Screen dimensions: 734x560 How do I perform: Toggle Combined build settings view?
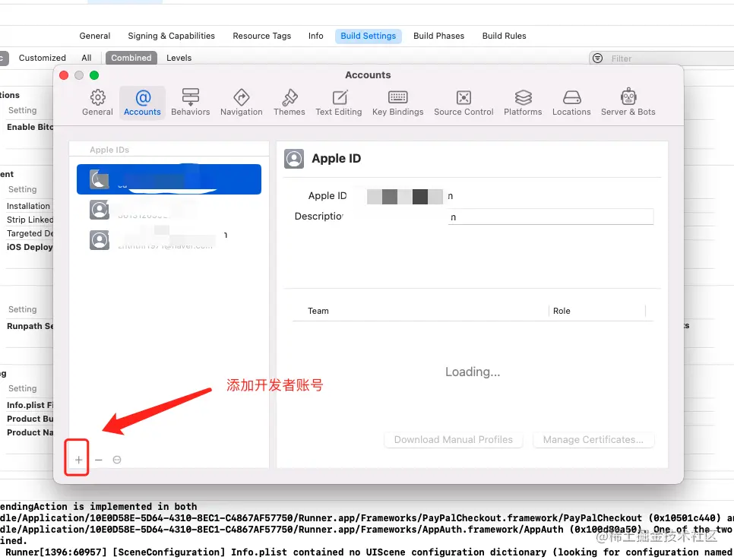coord(131,58)
